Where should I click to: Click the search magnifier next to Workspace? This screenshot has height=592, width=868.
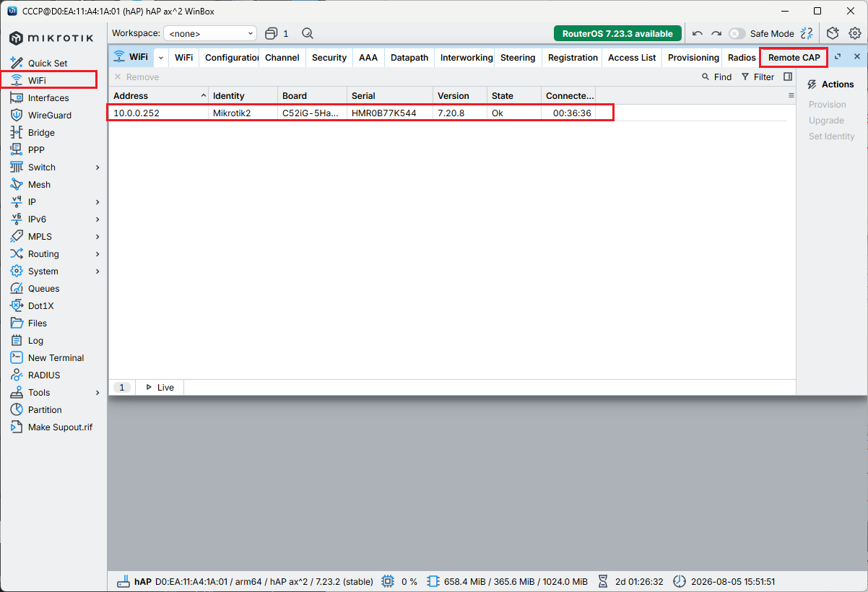[x=308, y=33]
